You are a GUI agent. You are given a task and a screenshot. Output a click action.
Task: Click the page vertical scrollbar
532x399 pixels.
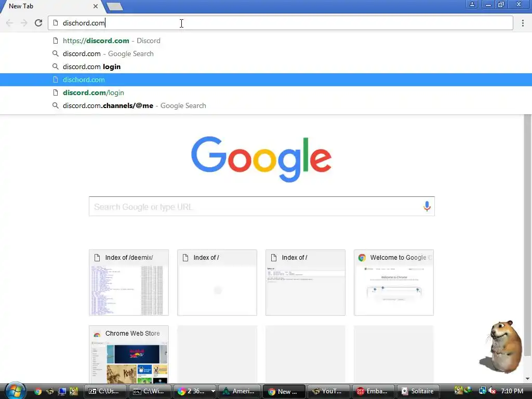(x=527, y=235)
